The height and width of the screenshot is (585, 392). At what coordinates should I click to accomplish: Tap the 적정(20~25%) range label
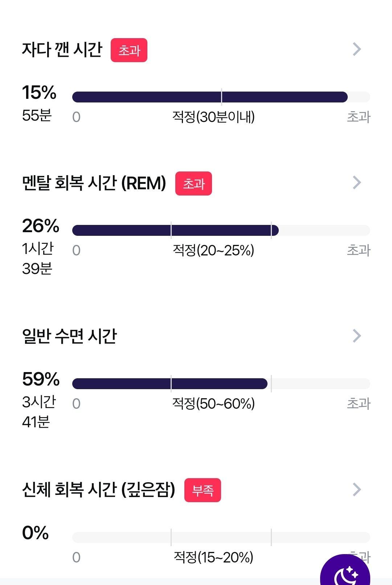click(x=213, y=250)
